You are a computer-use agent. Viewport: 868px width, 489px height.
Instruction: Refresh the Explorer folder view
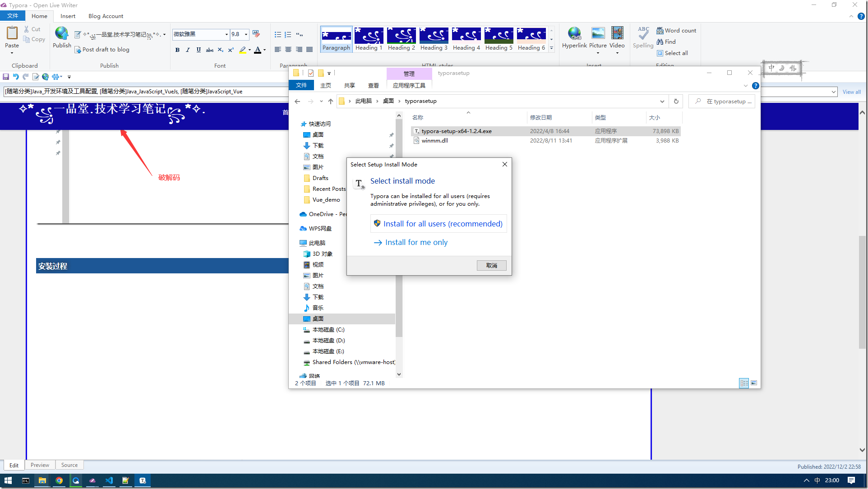pyautogui.click(x=676, y=101)
